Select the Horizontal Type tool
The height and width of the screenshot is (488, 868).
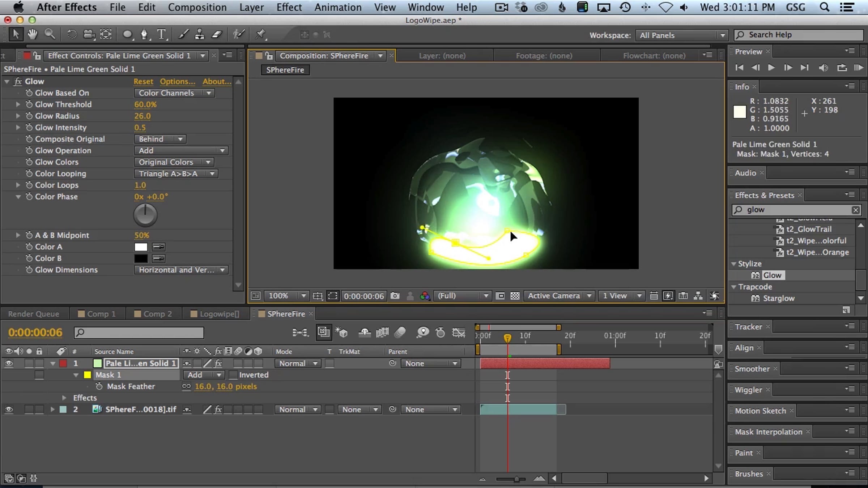click(x=162, y=34)
